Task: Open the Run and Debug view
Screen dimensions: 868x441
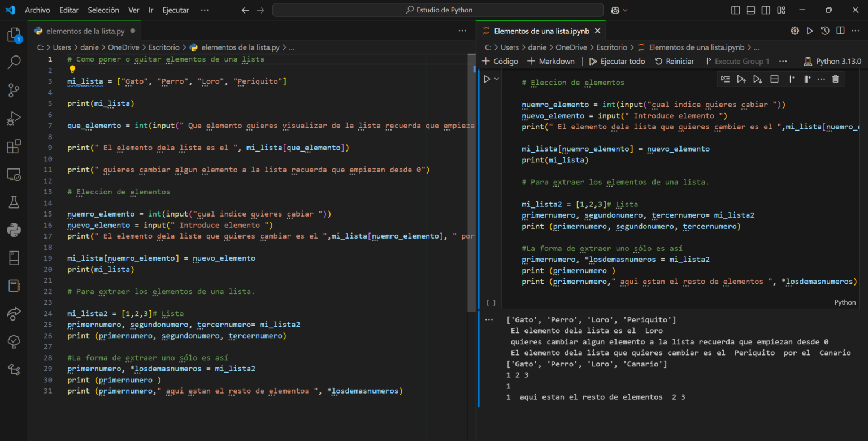Action: [x=14, y=119]
